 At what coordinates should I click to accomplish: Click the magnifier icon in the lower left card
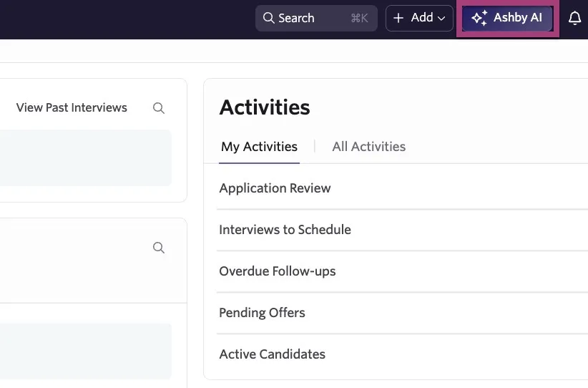(159, 248)
